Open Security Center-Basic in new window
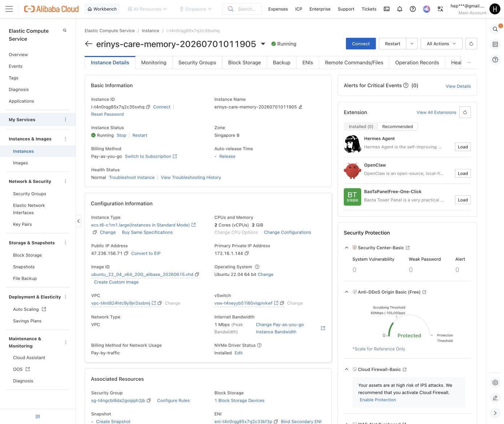This screenshot has width=504, height=424. pyautogui.click(x=408, y=248)
